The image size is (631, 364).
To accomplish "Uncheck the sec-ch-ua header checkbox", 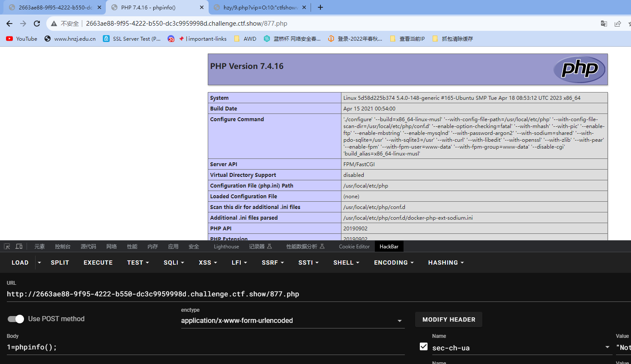I will coord(424,346).
